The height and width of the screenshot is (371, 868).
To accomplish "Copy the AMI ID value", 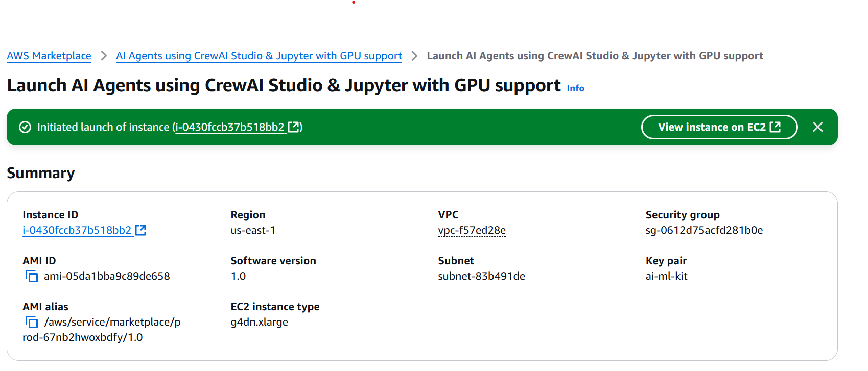I will point(32,277).
